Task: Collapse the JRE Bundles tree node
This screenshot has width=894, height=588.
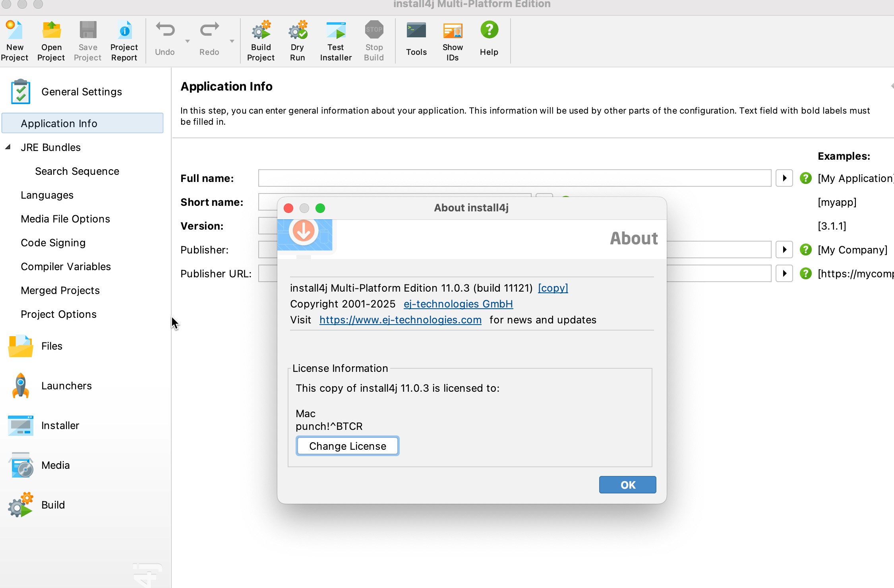Action: click(x=8, y=147)
